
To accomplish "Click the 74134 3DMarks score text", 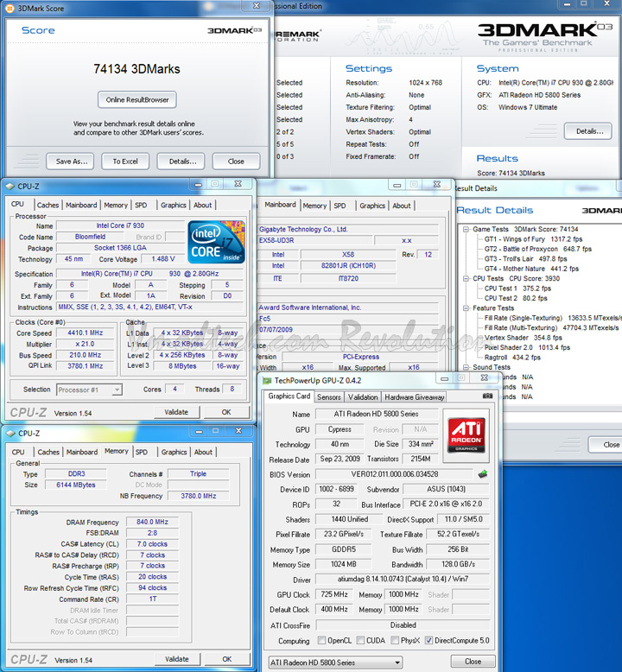I will point(136,69).
